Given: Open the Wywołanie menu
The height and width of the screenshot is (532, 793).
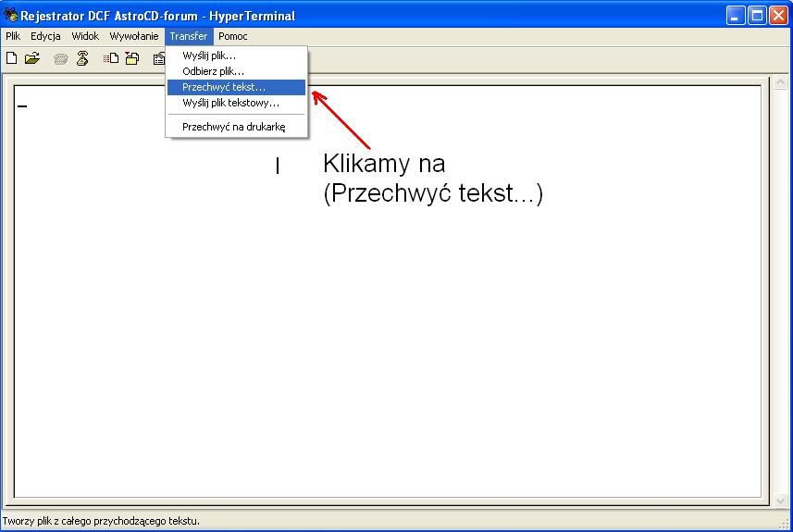Looking at the screenshot, I should coord(134,36).
